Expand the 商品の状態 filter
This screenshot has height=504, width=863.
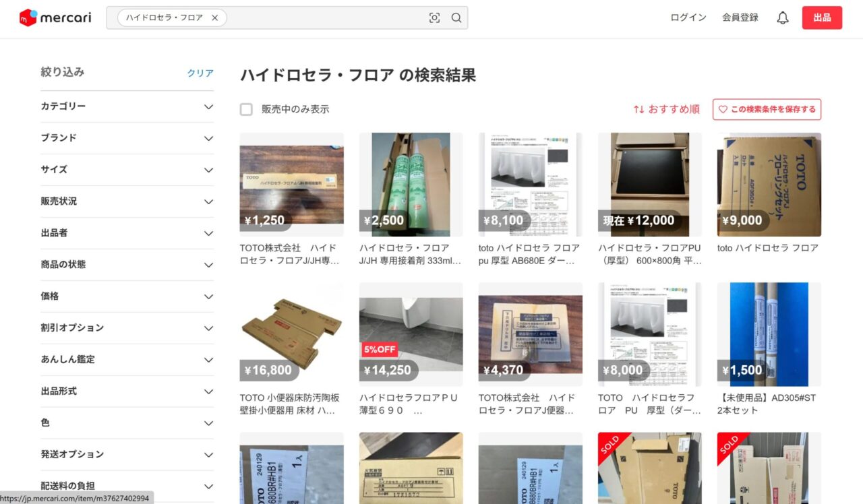click(x=127, y=265)
